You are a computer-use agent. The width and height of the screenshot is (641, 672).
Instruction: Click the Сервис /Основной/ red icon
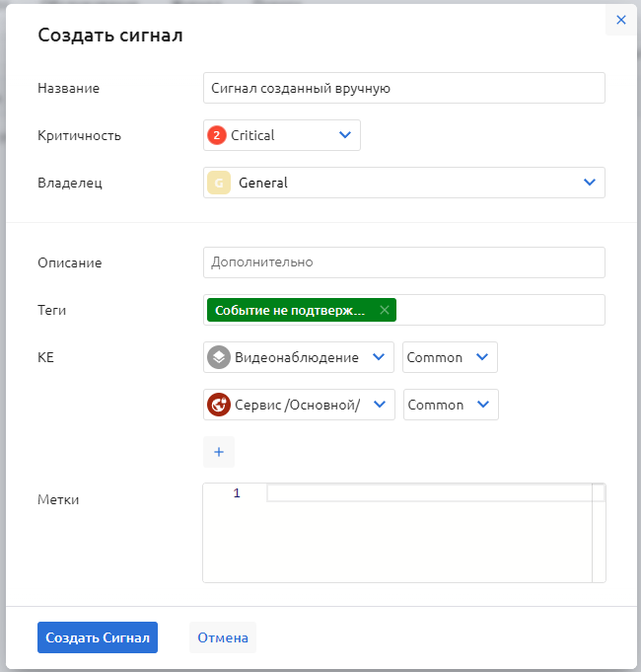[219, 405]
